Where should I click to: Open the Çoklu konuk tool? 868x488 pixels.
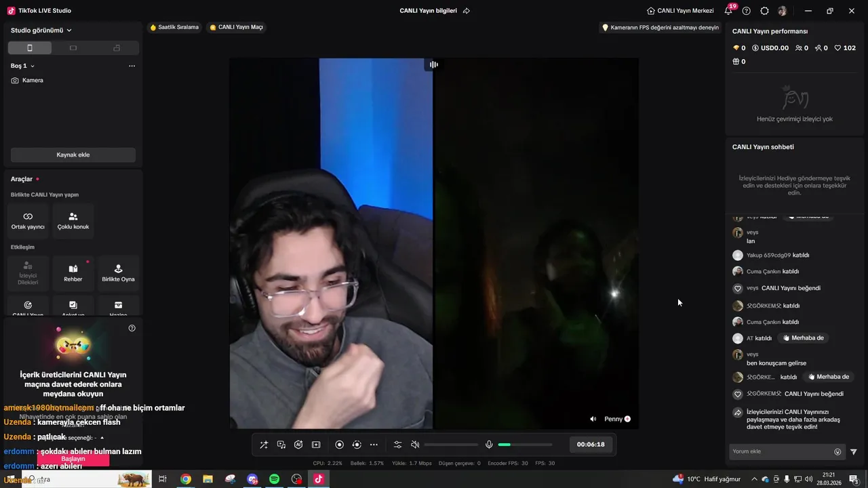(73, 221)
